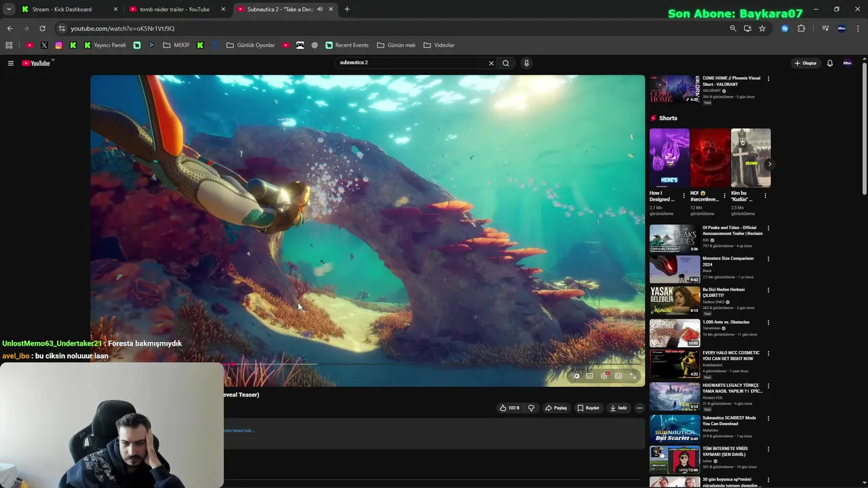Open options for 1,000 Ants vs. Obstacles
The height and width of the screenshot is (488, 868).
pyautogui.click(x=768, y=323)
